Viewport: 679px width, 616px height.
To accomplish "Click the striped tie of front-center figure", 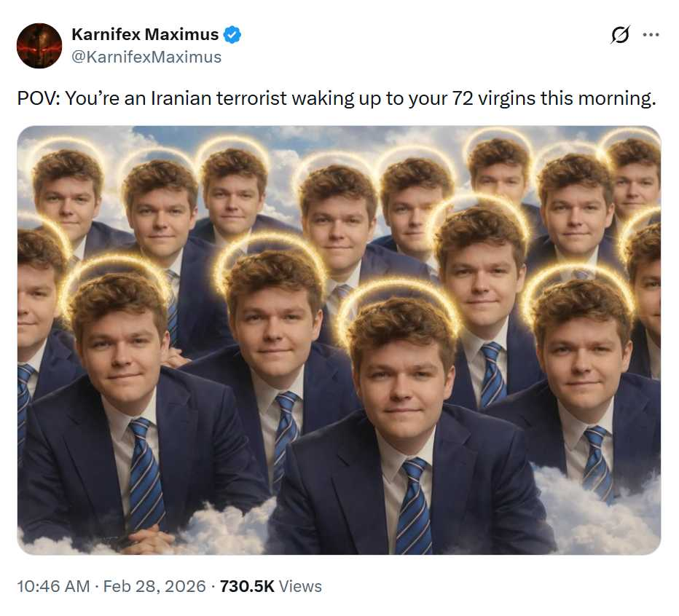I will click(x=414, y=507).
